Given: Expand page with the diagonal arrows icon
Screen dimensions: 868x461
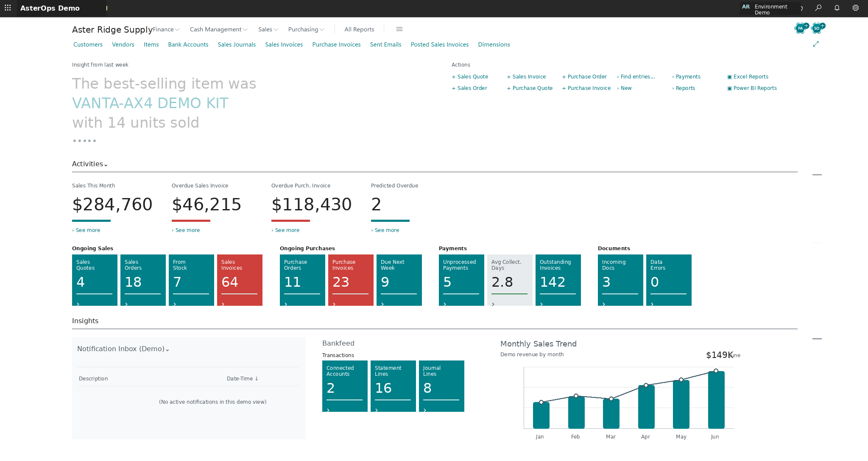Looking at the screenshot, I should click(x=816, y=44).
